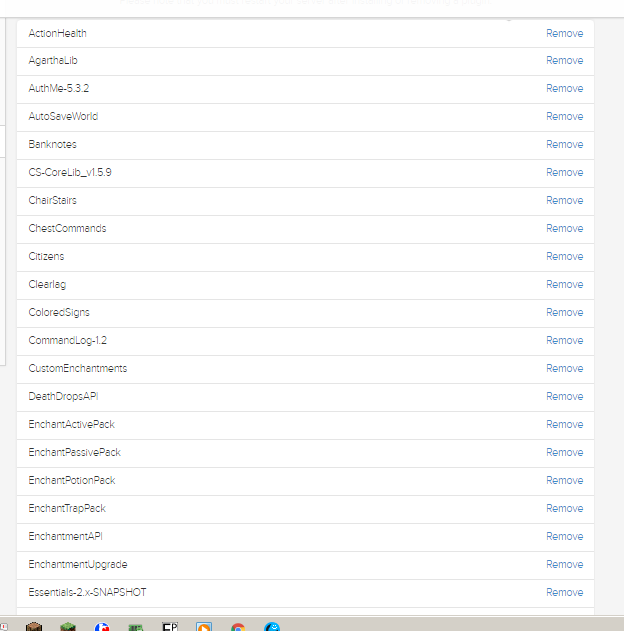Screen dimensions: 624x631
Task: Select the EnchantTrapPack plugin name
Action: (67, 508)
